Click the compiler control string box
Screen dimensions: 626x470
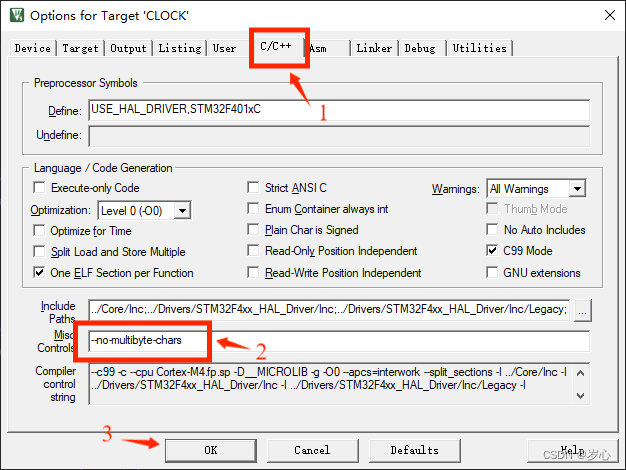pyautogui.click(x=339, y=384)
